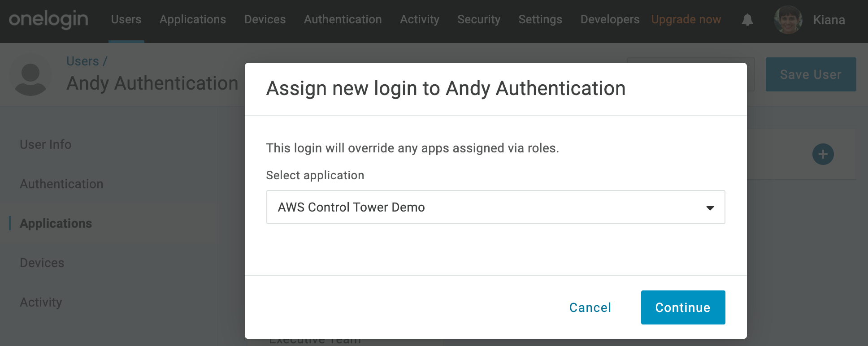Click the Kiana username text
Image resolution: width=868 pixels, height=346 pixels.
click(x=829, y=20)
